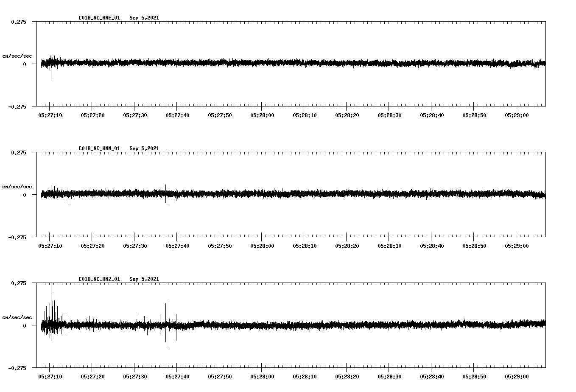
Task: Pick 05:27:10 time label under HNZ plot
Action: tap(50, 376)
